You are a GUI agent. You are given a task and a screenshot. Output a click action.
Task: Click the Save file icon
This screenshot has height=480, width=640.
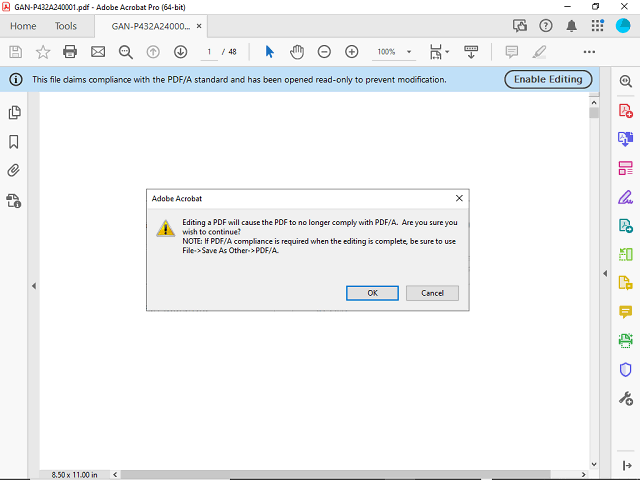[x=16, y=52]
